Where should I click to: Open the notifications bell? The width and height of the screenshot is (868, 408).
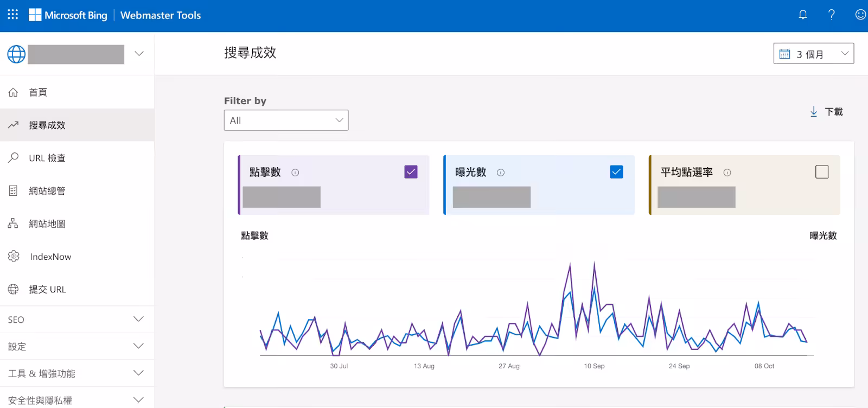tap(803, 15)
